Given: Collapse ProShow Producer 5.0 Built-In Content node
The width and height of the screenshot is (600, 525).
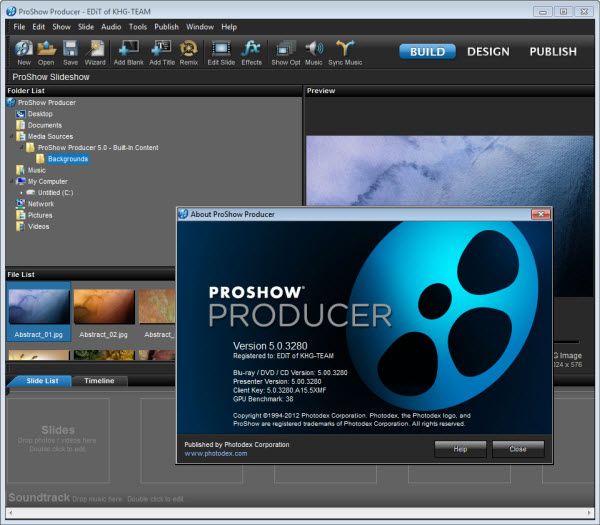Looking at the screenshot, I should pyautogui.click(x=21, y=147).
